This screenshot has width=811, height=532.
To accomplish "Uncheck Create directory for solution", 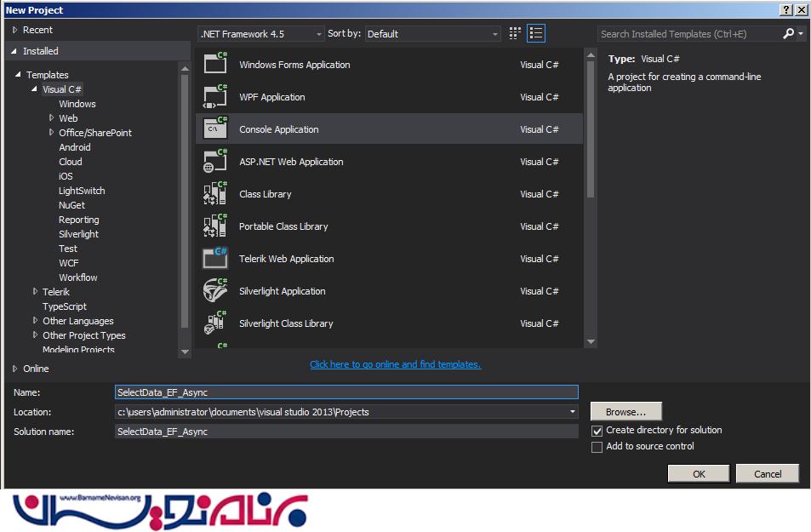I will pyautogui.click(x=597, y=431).
